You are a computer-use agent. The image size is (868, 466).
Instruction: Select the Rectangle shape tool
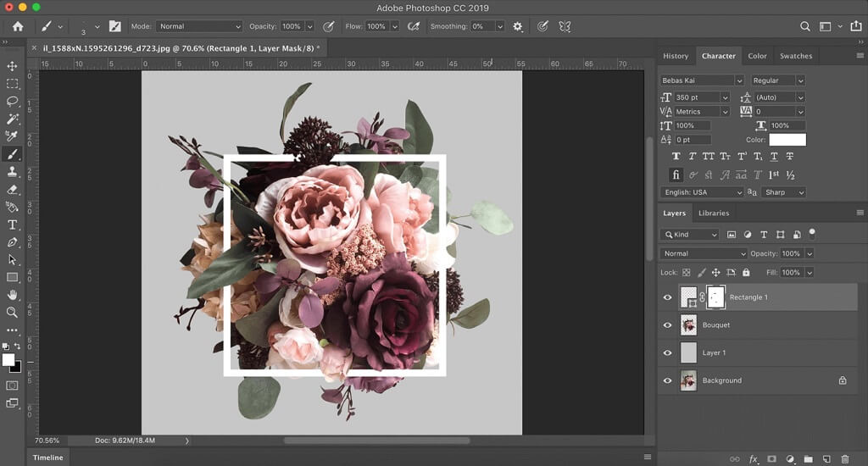(12, 277)
